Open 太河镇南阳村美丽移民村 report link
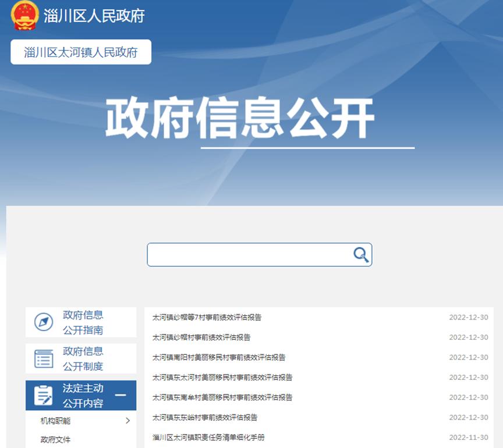503x448 pixels. [x=219, y=357]
